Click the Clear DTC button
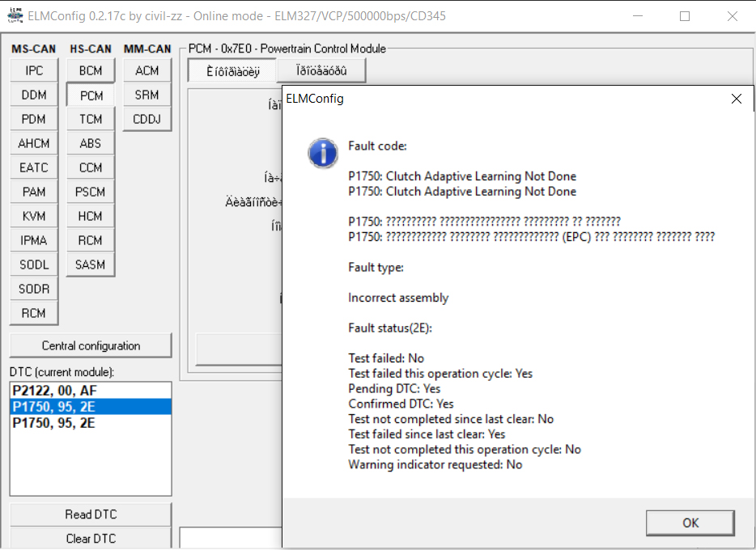Viewport: 756px width, 550px height. (91, 538)
